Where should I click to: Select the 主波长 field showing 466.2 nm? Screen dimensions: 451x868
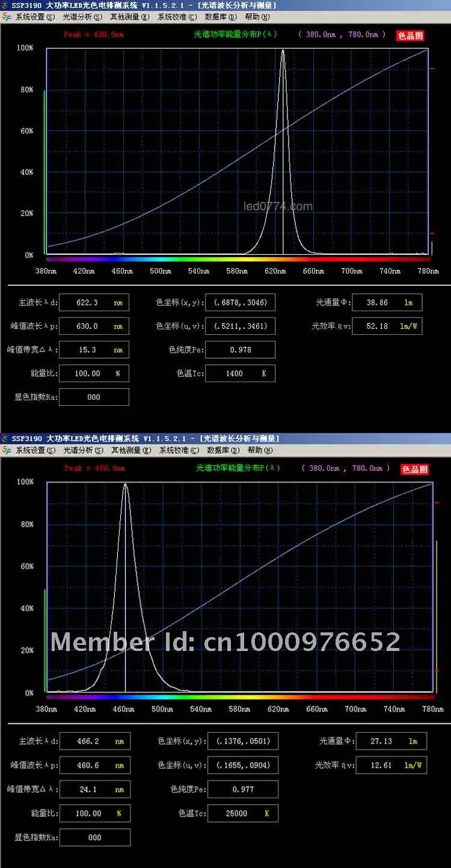pos(95,741)
